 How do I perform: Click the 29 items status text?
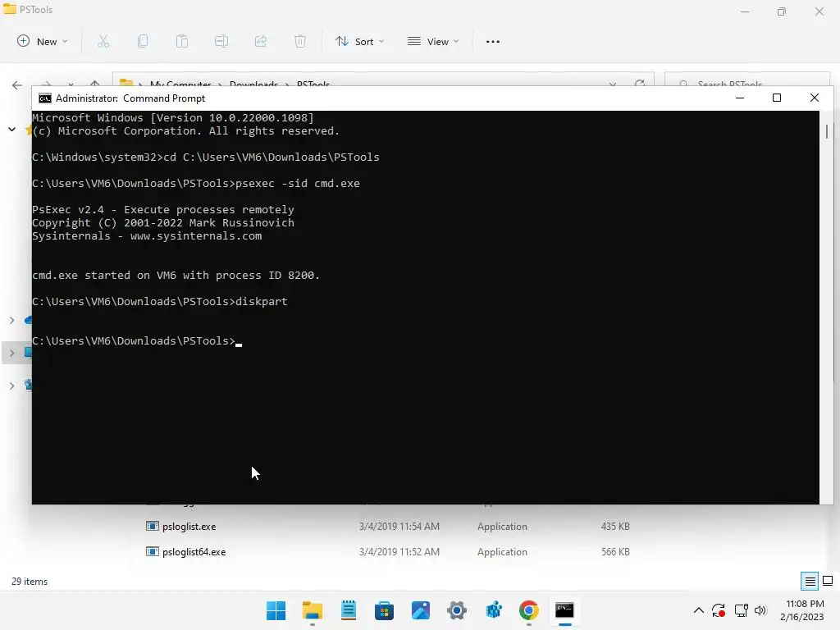(x=30, y=582)
